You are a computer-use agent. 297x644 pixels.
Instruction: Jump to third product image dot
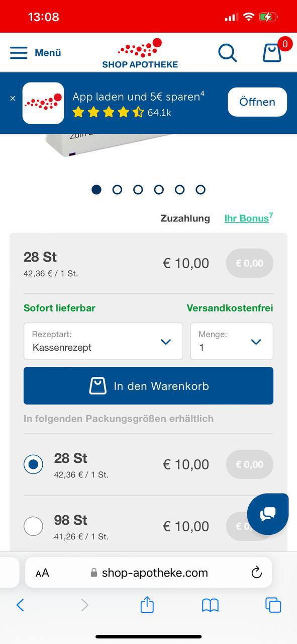click(x=138, y=190)
